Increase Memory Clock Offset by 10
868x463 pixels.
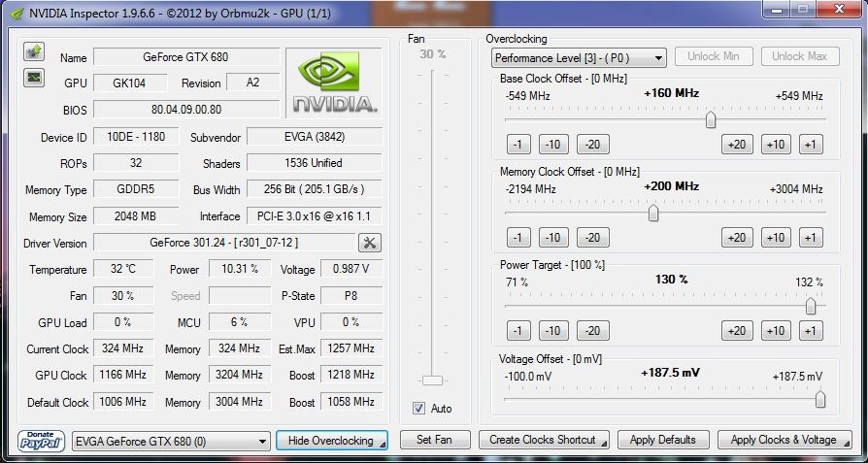click(776, 237)
